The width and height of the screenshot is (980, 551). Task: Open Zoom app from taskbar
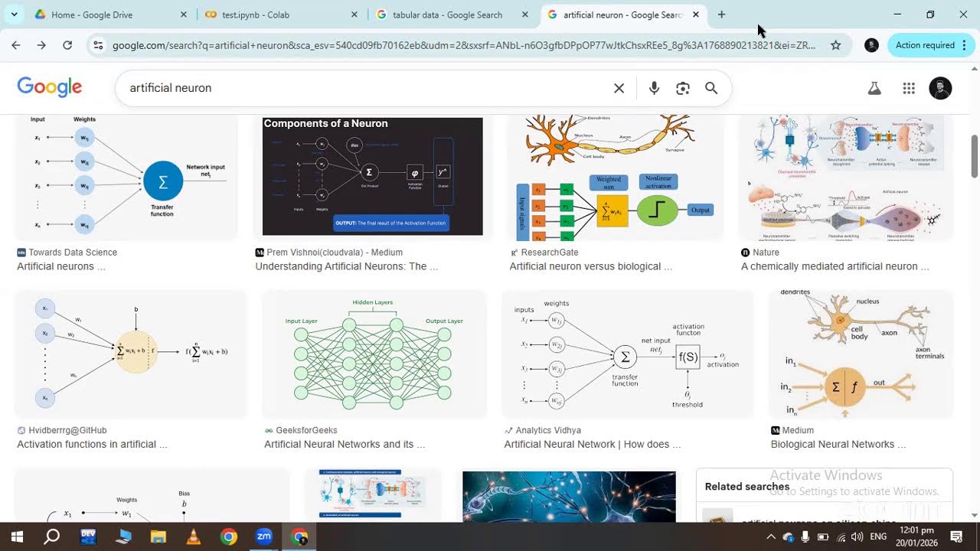264,536
